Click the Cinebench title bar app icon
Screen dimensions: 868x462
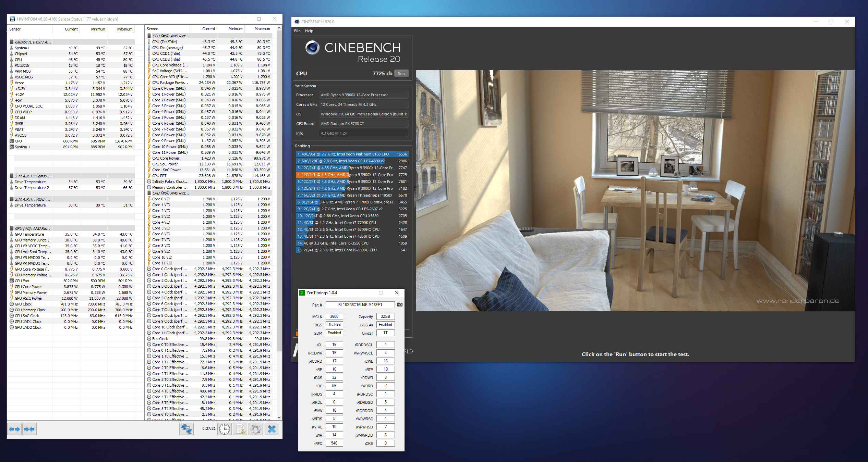[x=297, y=22]
